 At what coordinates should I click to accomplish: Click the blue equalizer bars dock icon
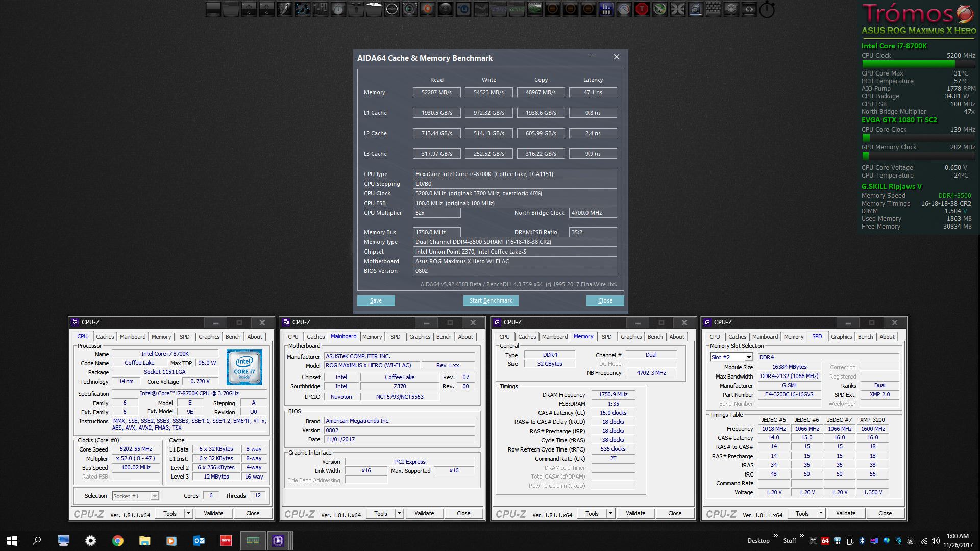[x=606, y=9]
